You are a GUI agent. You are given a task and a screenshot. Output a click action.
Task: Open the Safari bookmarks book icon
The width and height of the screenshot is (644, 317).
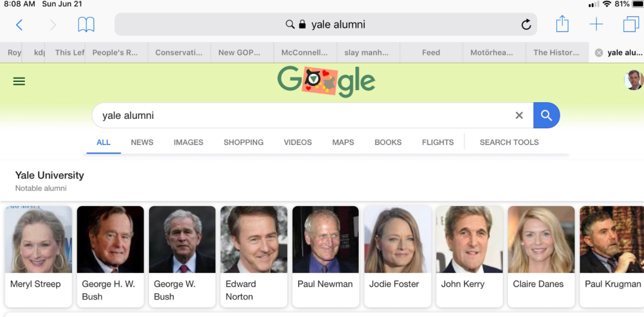(x=86, y=24)
